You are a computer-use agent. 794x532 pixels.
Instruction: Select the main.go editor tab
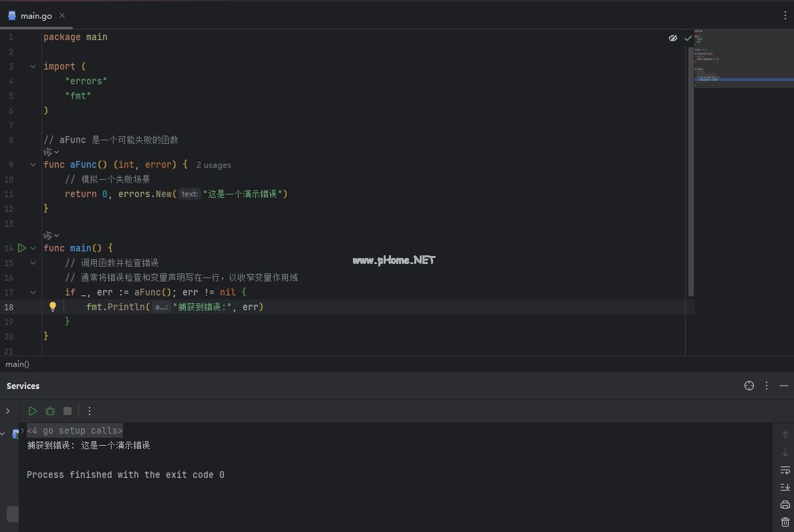coord(36,15)
